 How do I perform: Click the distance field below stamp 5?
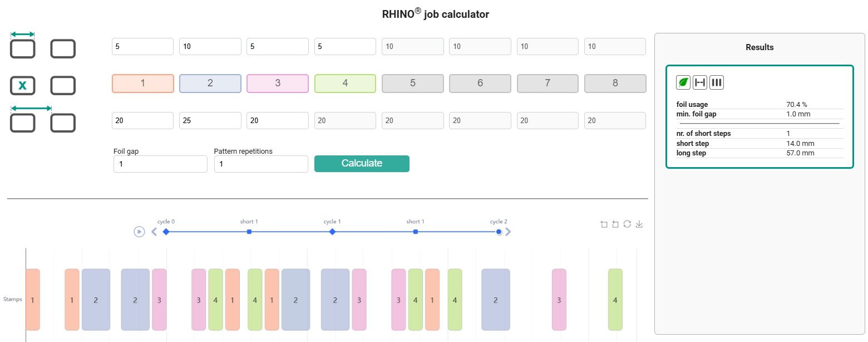413,121
